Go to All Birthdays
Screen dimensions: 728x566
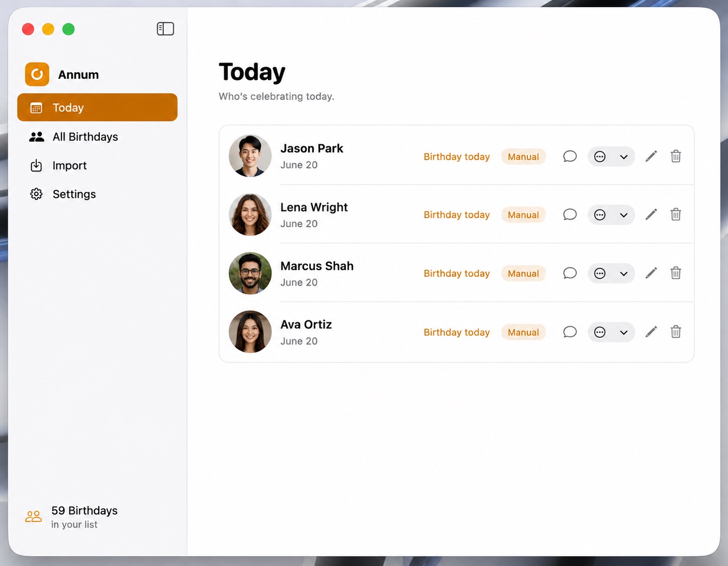tap(97, 137)
